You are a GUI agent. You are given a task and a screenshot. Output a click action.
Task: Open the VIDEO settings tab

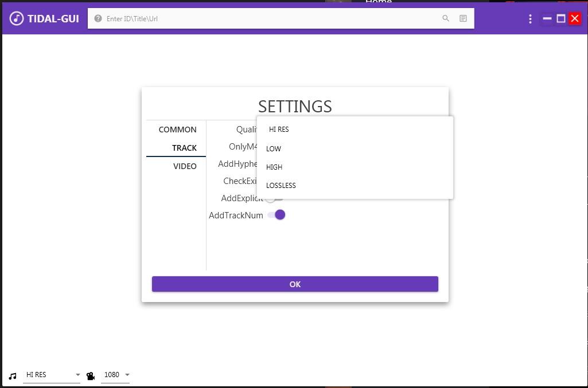pos(185,166)
